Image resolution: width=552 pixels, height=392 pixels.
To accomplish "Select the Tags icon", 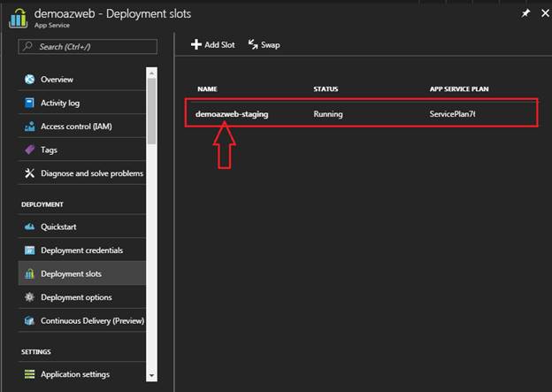I will click(29, 150).
